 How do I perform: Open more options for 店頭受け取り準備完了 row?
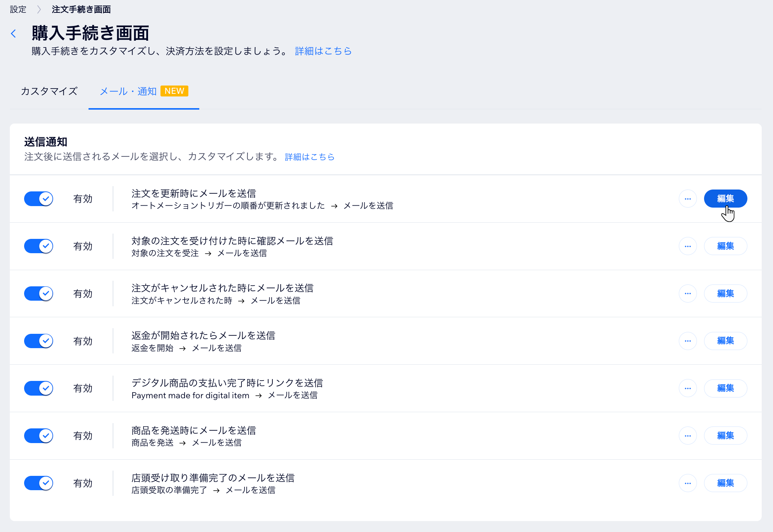click(687, 483)
